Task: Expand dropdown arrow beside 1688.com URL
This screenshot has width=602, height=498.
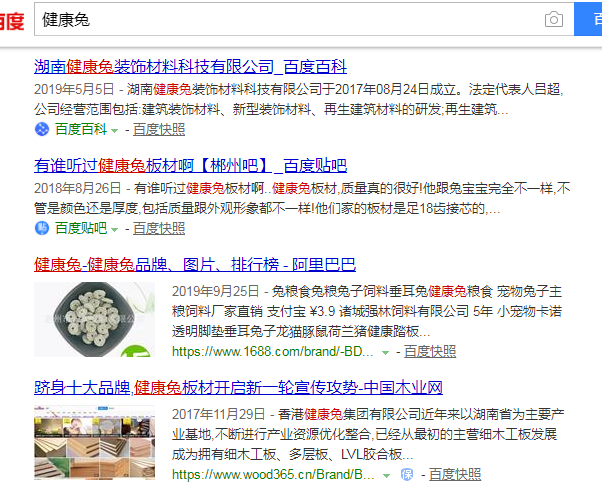Action: point(385,352)
